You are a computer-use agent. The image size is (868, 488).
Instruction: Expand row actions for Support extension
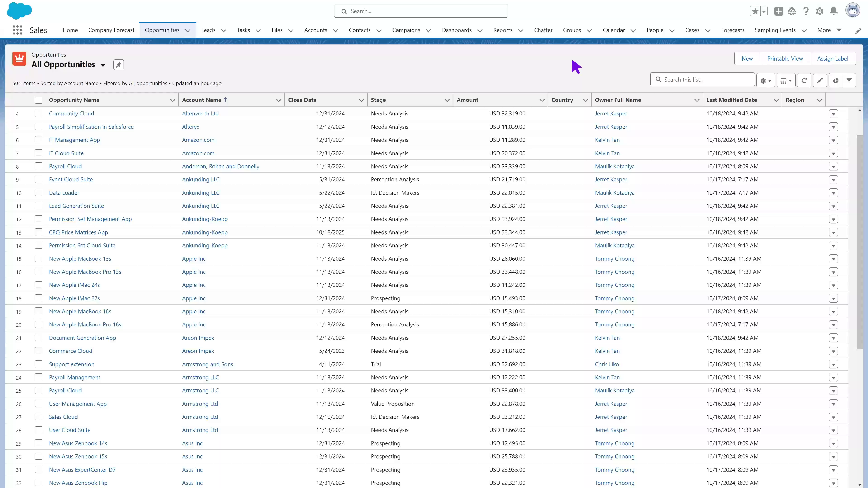(x=833, y=364)
